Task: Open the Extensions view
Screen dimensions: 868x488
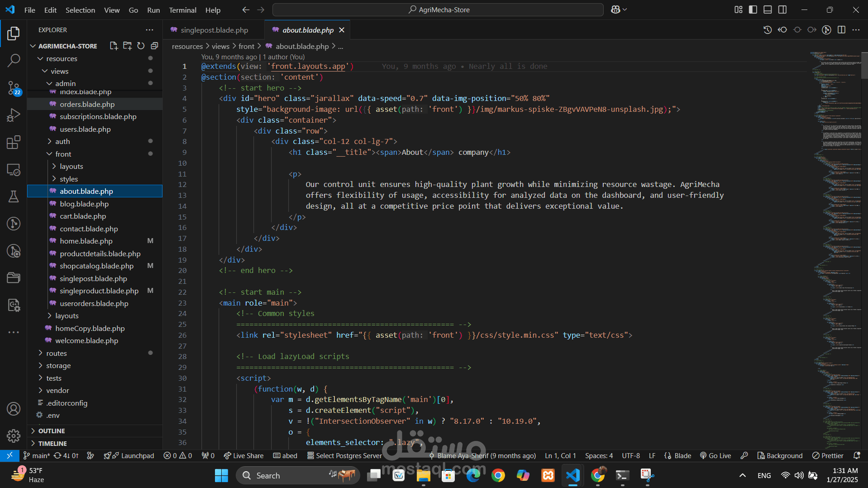Action: (x=14, y=143)
